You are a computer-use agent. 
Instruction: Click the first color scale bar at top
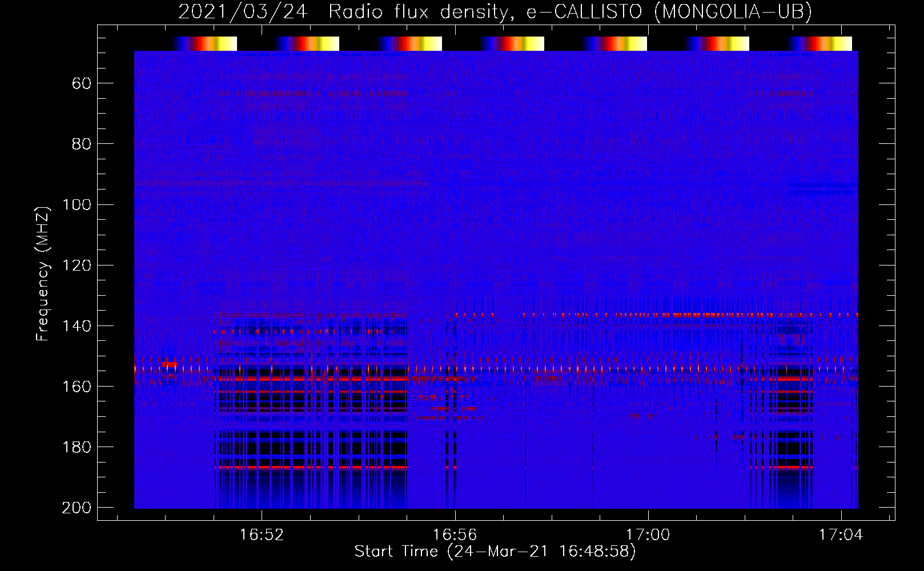coord(205,43)
